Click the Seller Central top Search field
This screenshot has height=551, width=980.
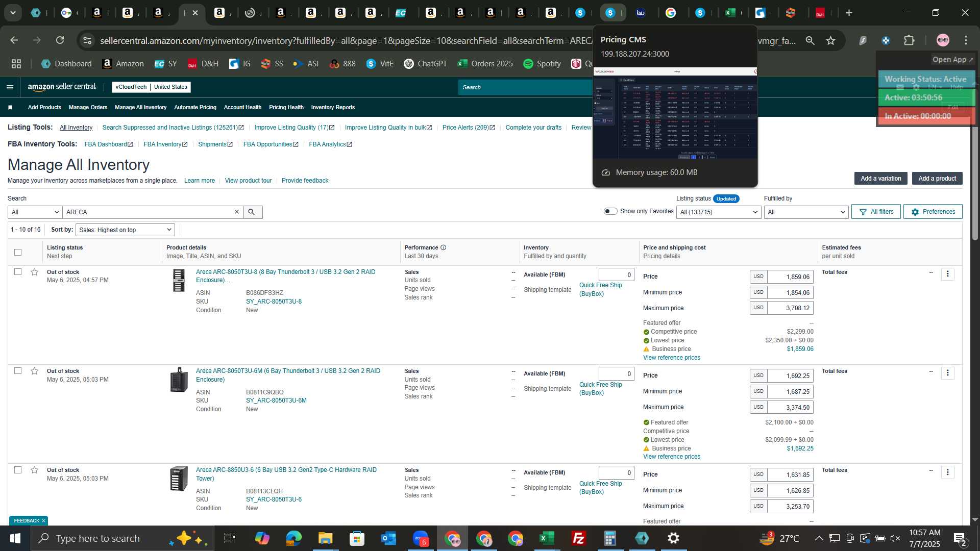526,87
